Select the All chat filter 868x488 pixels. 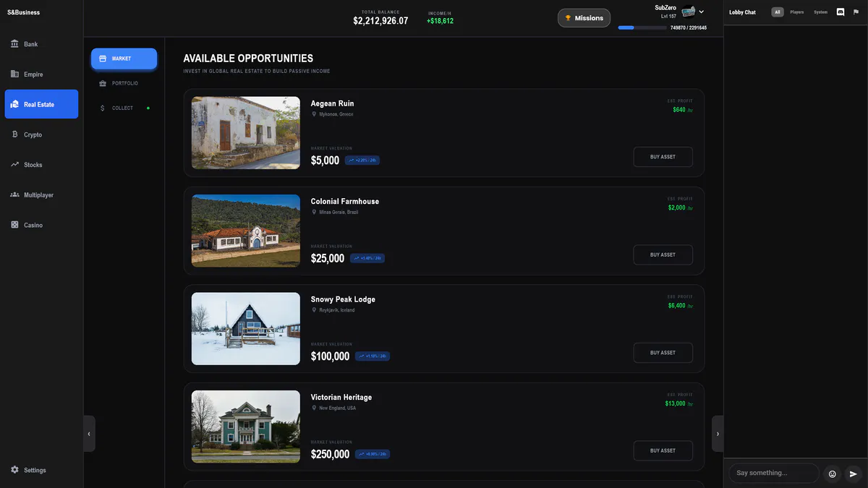coord(778,12)
